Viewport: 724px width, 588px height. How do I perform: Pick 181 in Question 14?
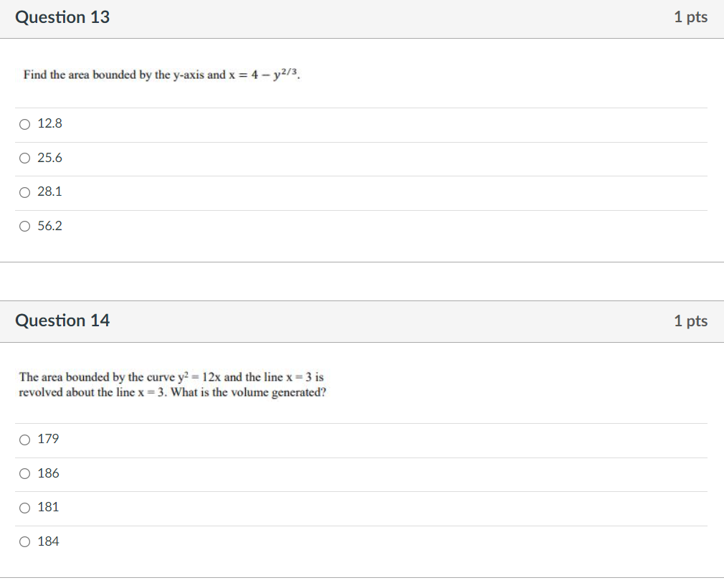click(24, 508)
